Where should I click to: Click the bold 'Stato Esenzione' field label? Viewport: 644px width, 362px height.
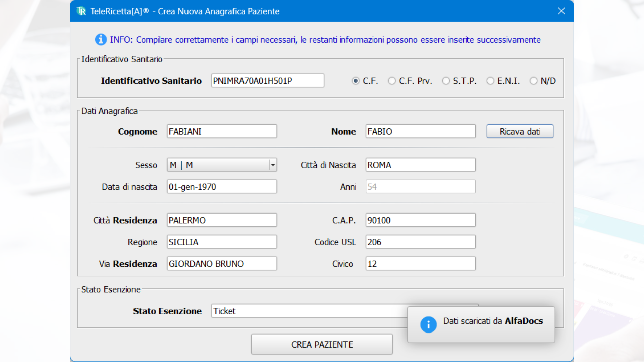point(167,311)
